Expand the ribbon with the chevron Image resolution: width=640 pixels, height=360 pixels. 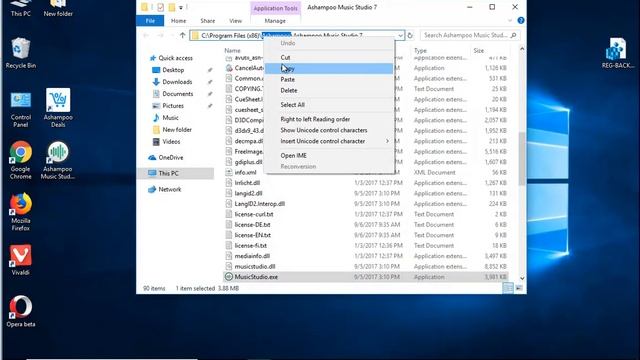coord(510,20)
